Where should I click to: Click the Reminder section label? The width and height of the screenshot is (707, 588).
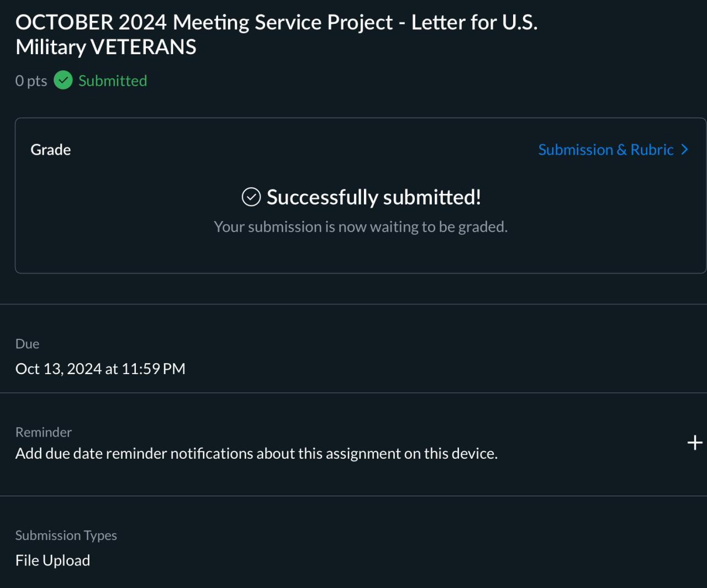coord(44,432)
